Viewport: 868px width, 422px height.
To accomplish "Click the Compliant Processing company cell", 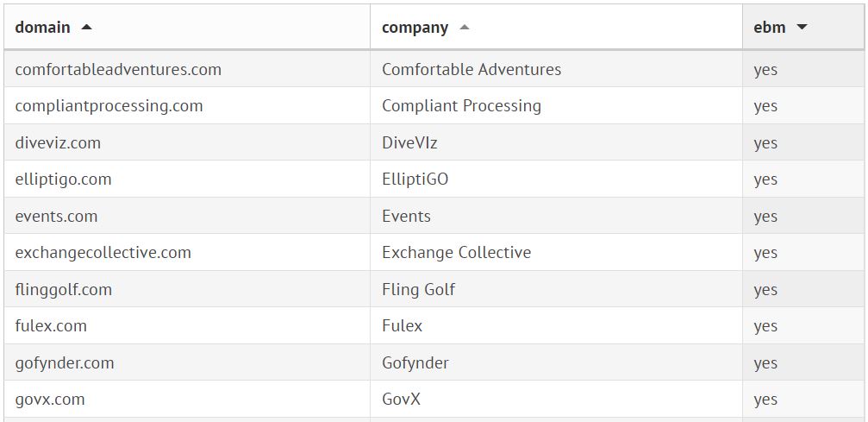I will coord(461,106).
